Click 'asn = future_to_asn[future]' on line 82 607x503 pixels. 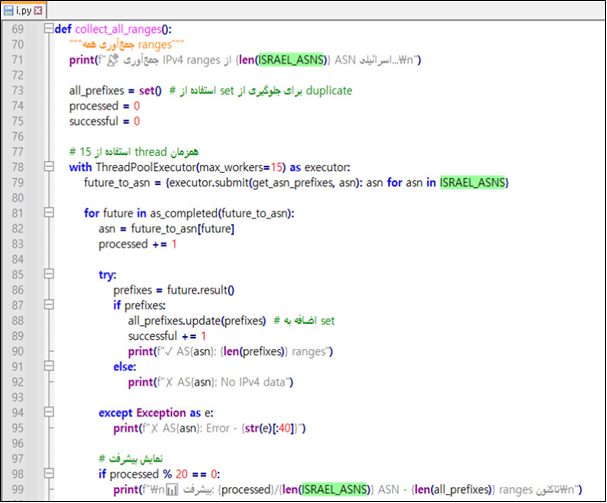(x=166, y=229)
